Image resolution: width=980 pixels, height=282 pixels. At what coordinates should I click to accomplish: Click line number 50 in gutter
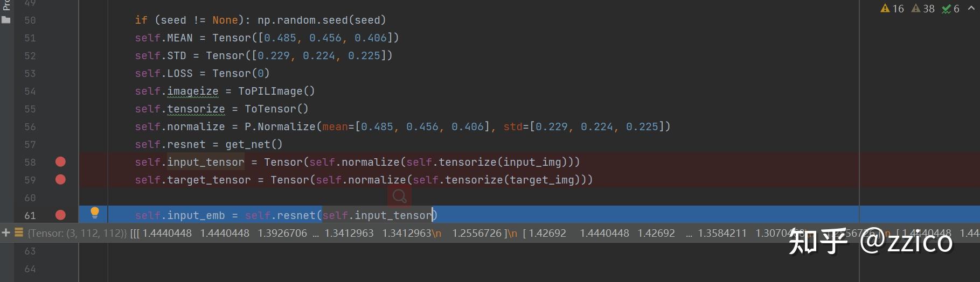[30, 20]
